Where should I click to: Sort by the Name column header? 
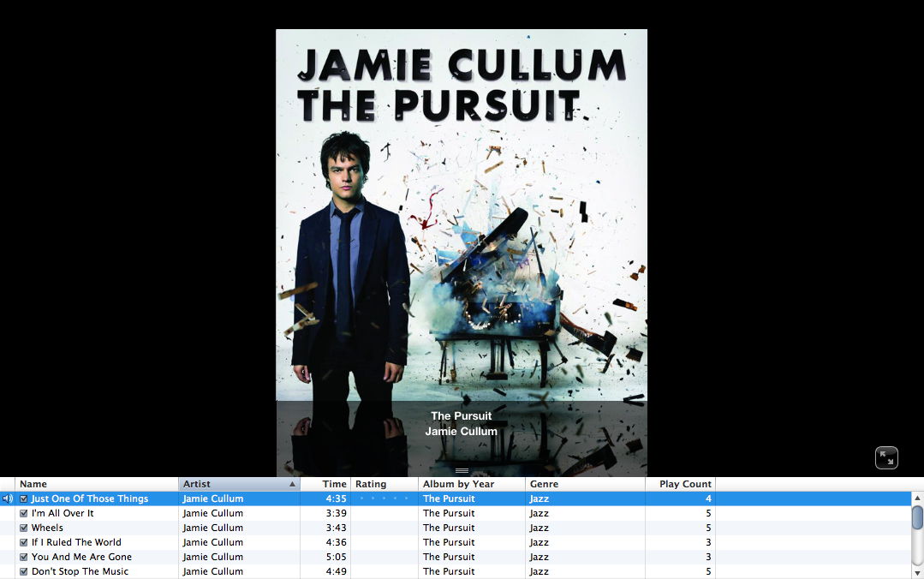(97, 484)
